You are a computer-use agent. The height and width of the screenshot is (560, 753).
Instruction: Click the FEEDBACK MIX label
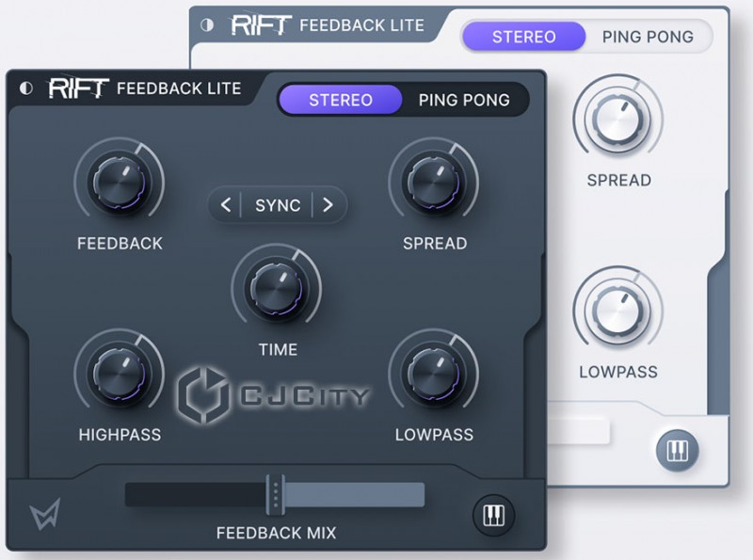(x=276, y=533)
